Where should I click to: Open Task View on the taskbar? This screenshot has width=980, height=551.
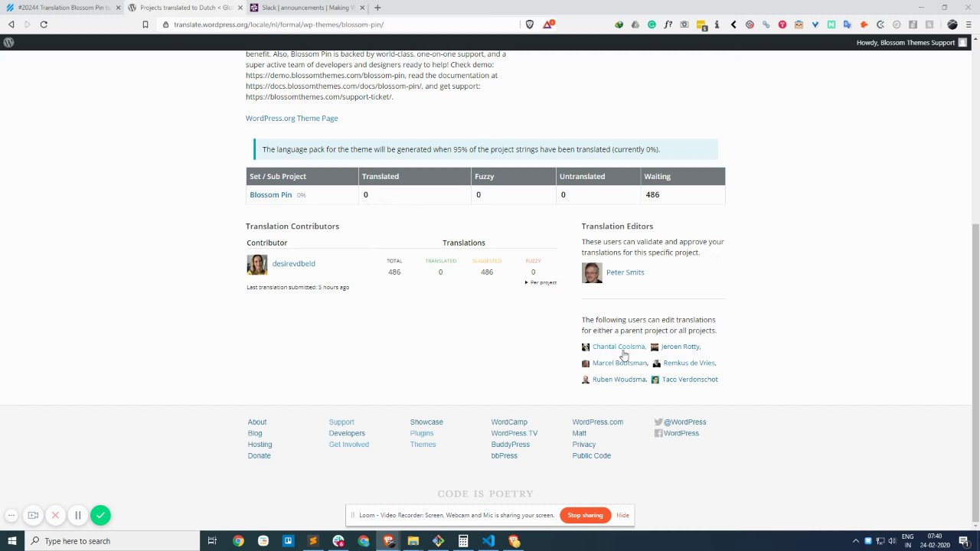pos(212,541)
